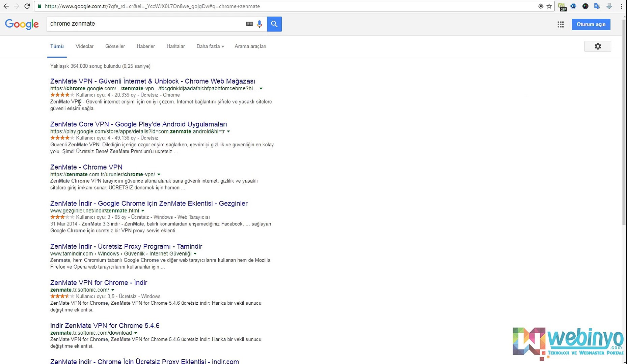
Task: Click the 'Kullanıcı oyu: 4 - 20.339 oy' rating text
Action: [106, 95]
